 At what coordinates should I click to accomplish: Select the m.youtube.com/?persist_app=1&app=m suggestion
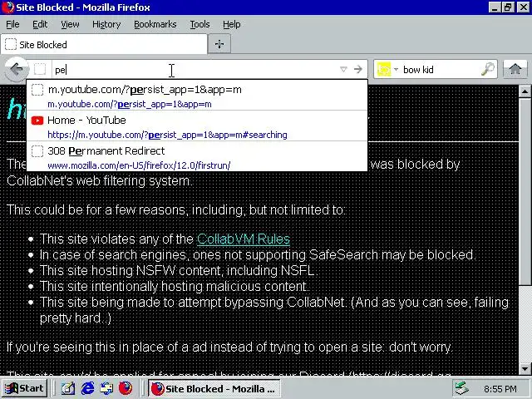197,96
